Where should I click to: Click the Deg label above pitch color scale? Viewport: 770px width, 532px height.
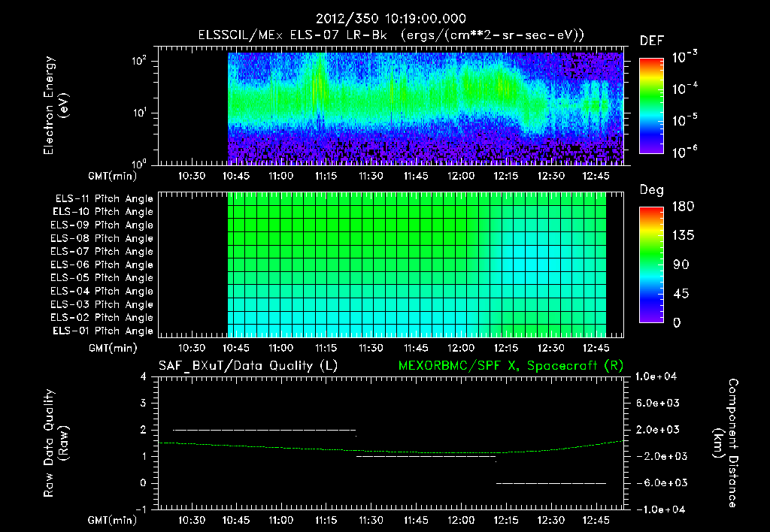click(652, 190)
